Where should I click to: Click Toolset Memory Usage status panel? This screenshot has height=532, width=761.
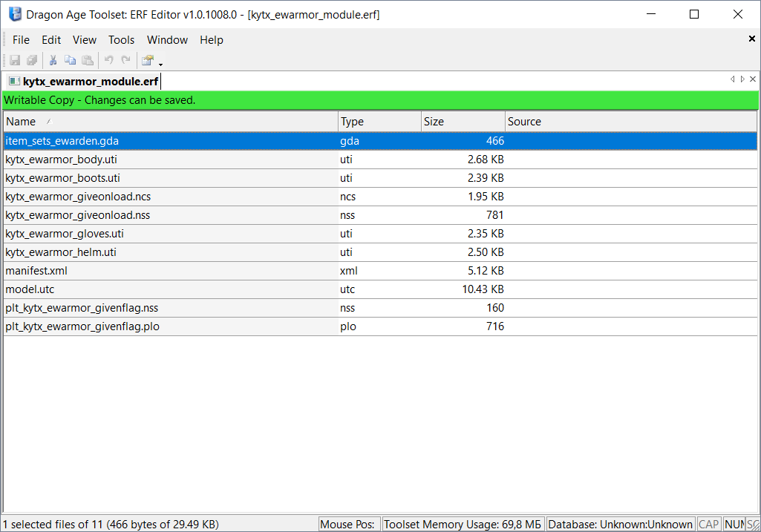463,525
